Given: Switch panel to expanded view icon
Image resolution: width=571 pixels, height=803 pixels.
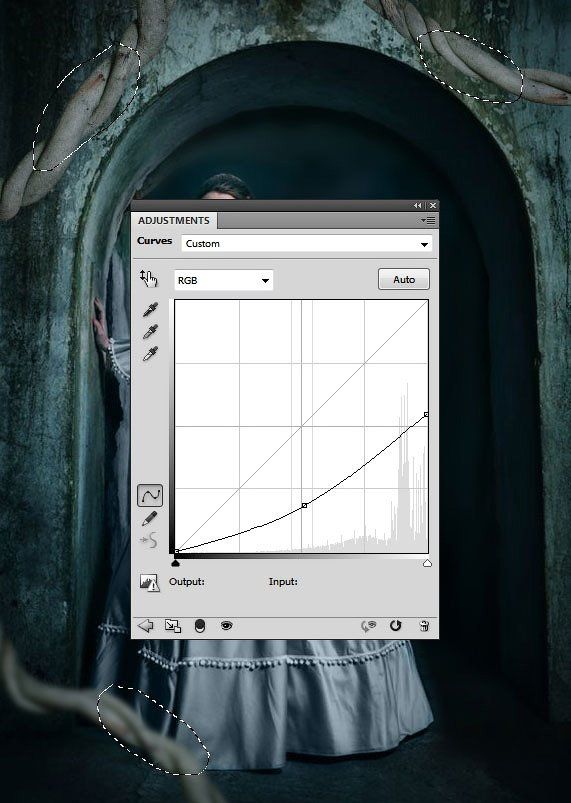Looking at the screenshot, I should (x=173, y=626).
